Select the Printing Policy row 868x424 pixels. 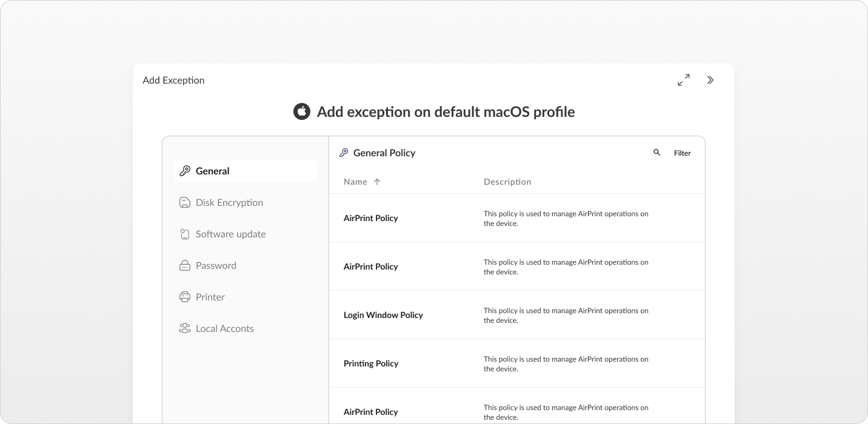click(371, 363)
